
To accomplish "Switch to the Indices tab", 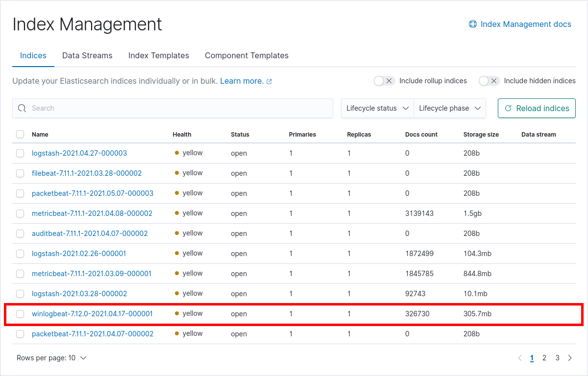I will pyautogui.click(x=33, y=55).
